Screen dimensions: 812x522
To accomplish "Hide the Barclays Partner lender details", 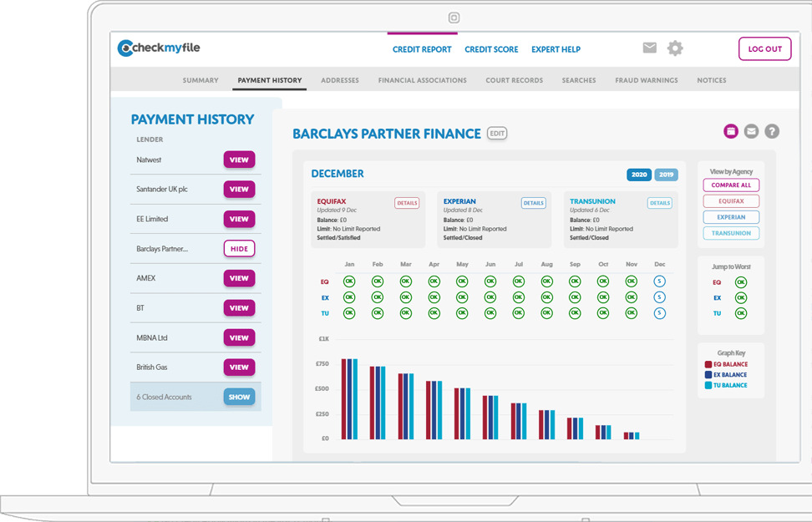I will [x=239, y=249].
